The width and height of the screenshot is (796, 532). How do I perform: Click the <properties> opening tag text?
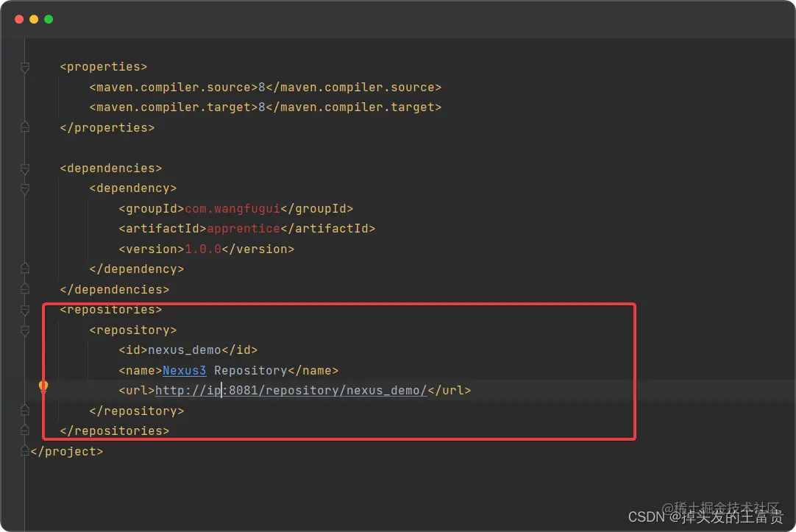pyautogui.click(x=104, y=67)
